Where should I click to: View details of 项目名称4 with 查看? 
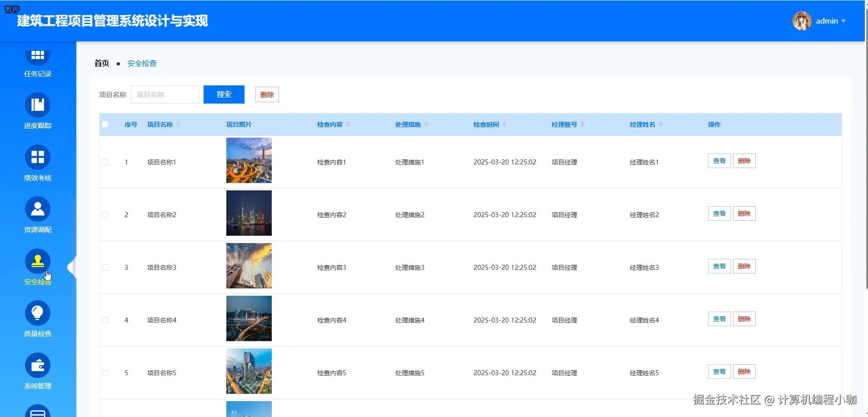tap(719, 319)
